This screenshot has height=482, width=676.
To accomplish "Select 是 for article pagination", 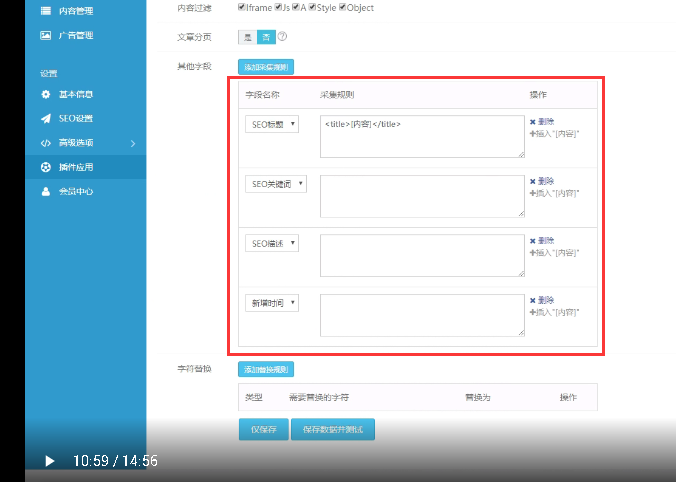I will (247, 37).
